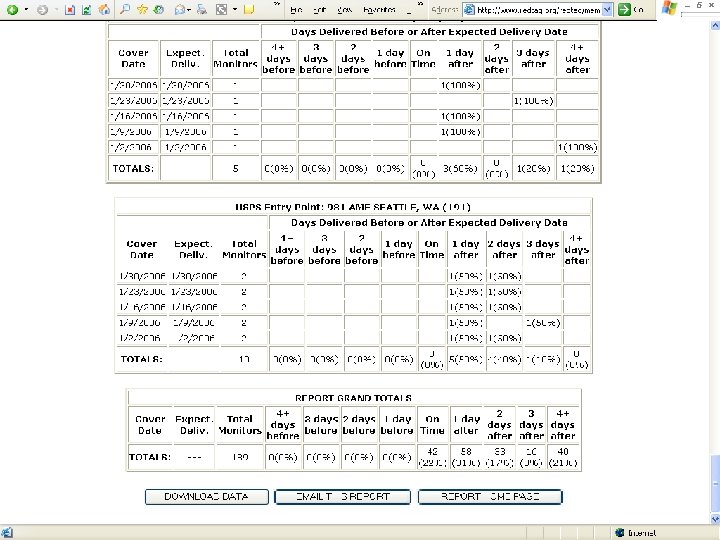Open the File menu

(296, 10)
